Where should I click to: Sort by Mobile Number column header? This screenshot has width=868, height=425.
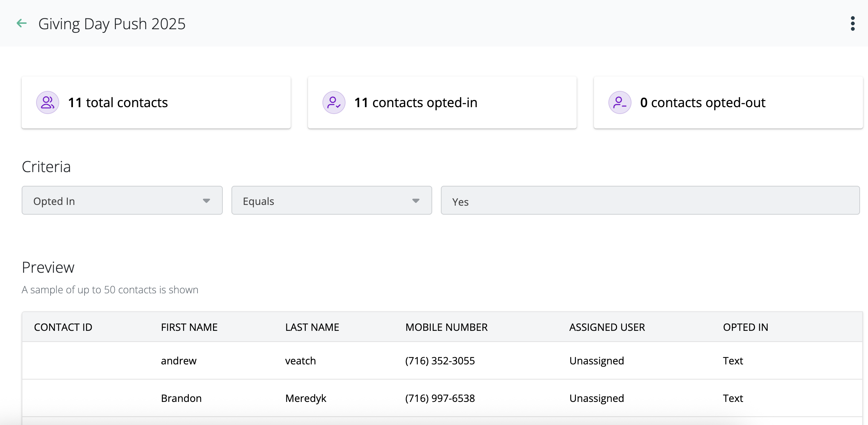(x=446, y=327)
